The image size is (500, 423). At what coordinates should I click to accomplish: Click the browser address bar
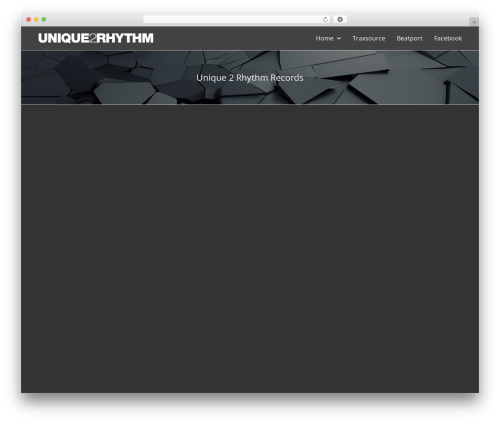tap(237, 19)
